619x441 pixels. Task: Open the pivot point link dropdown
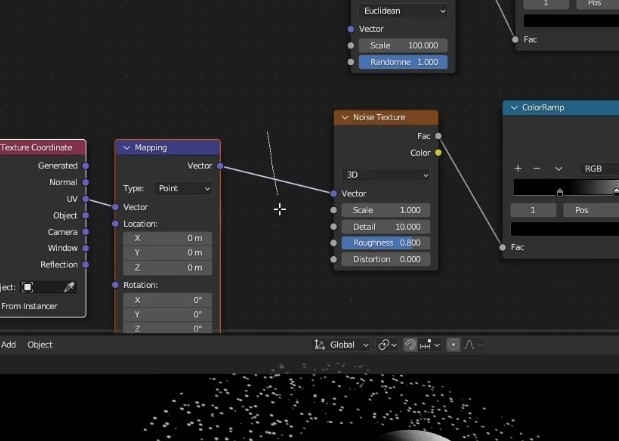click(387, 345)
